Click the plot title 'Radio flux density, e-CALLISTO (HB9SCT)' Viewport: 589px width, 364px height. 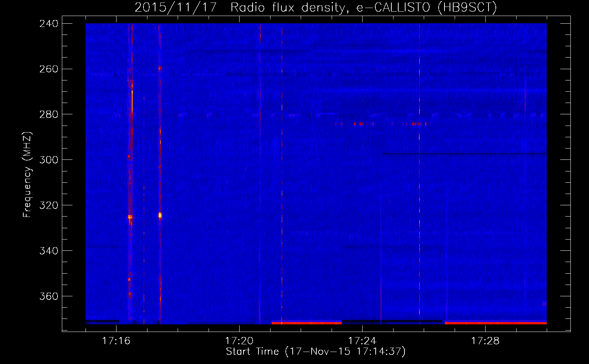tap(364, 7)
